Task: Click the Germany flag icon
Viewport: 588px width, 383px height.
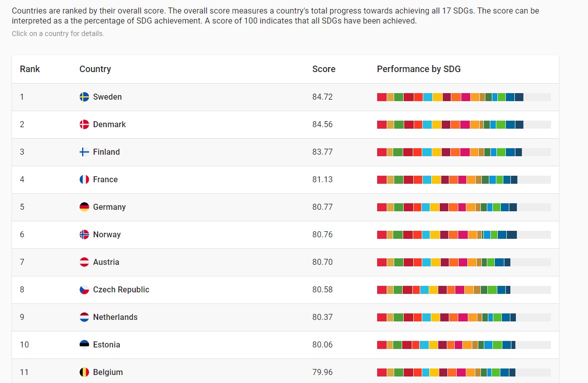Action: tap(84, 207)
